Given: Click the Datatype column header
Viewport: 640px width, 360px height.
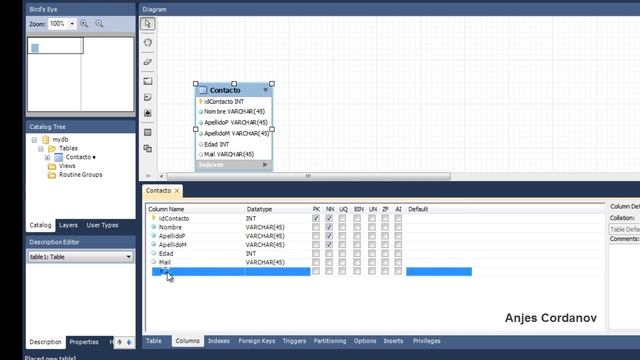Looking at the screenshot, I should coord(259,209).
